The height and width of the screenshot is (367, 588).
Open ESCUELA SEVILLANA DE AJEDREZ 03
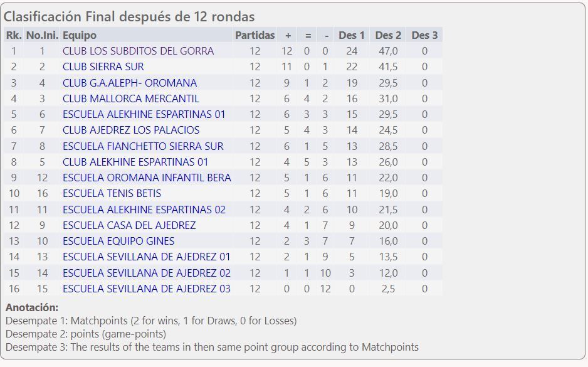click(146, 289)
